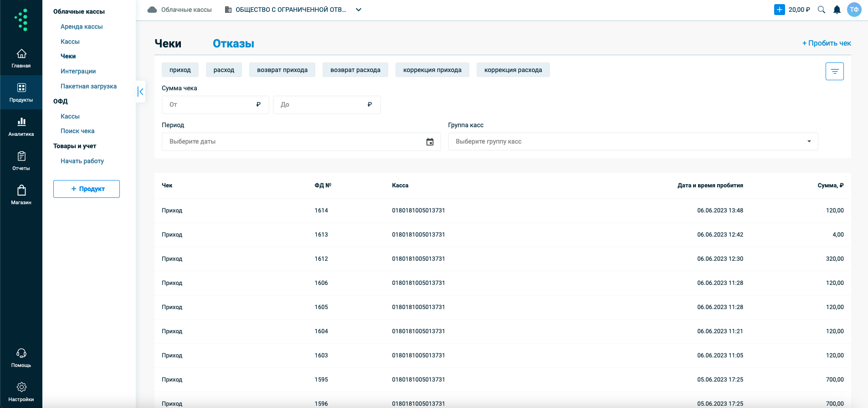Viewport: 868px width, 408px height.
Task: Click the blue plus top-up balance icon
Action: click(779, 10)
